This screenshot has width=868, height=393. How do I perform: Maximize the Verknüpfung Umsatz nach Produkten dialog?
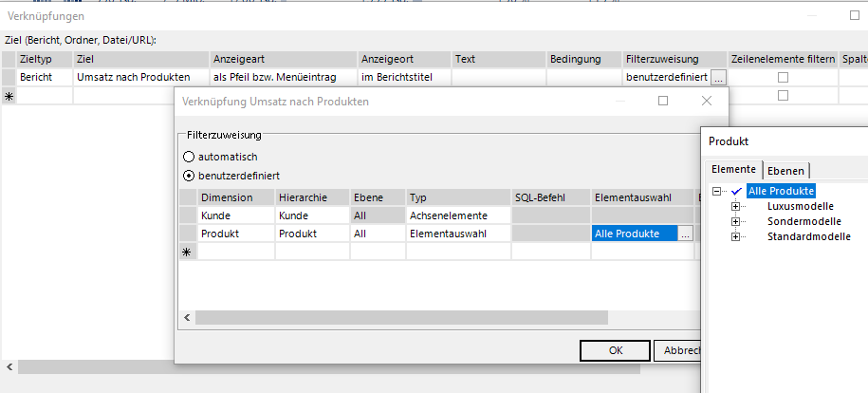663,101
